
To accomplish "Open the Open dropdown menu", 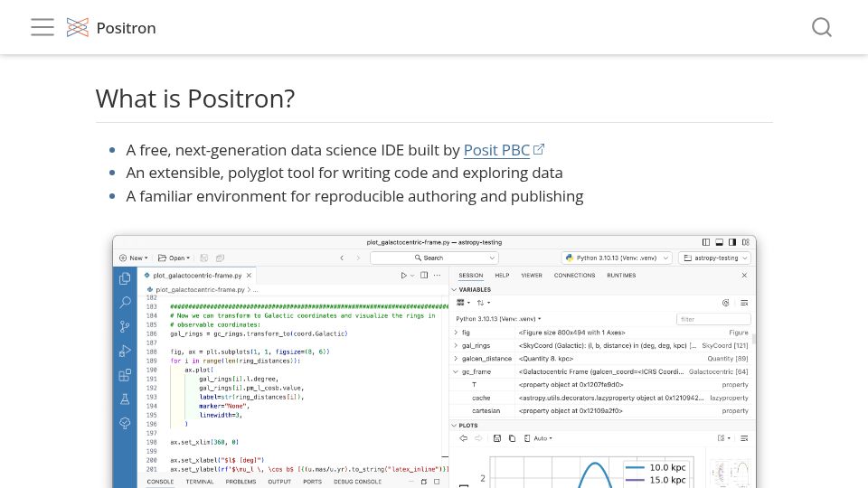I will [174, 258].
